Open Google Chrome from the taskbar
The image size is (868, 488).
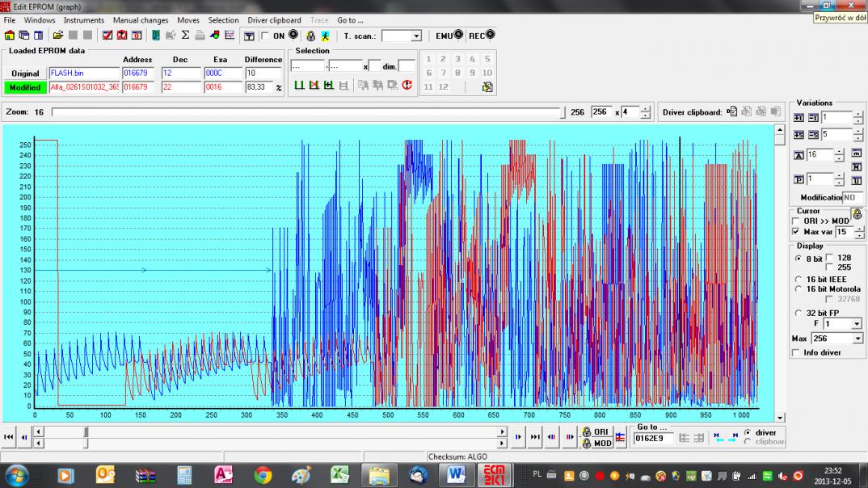tap(263, 475)
